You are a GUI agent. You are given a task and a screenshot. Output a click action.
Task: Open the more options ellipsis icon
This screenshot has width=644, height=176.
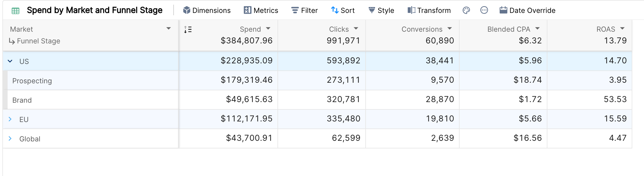(484, 10)
